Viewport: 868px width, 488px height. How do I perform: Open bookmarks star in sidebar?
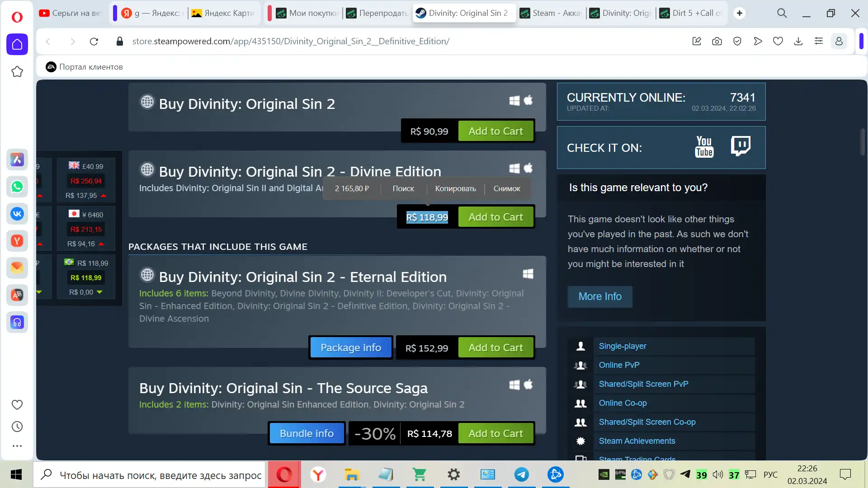pos(17,72)
